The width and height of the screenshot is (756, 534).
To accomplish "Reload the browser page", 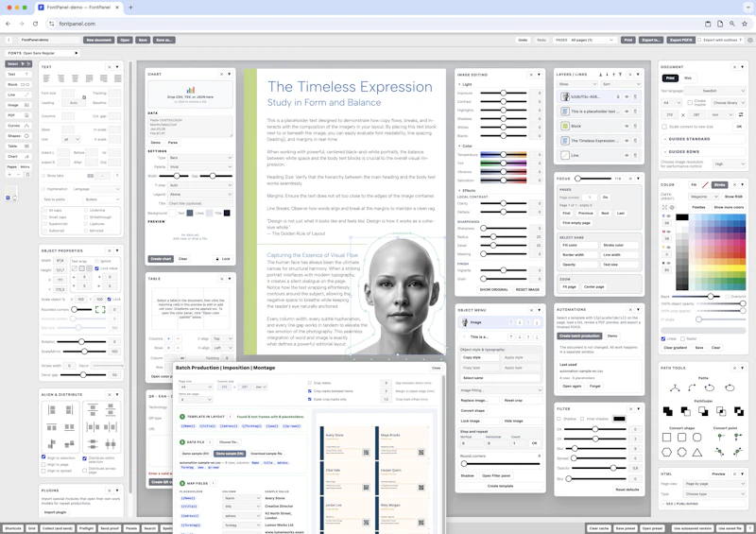I will (35, 24).
